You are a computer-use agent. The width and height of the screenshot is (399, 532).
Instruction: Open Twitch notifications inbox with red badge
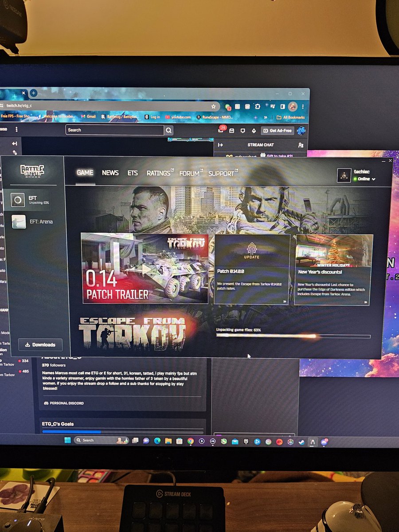coord(221,130)
